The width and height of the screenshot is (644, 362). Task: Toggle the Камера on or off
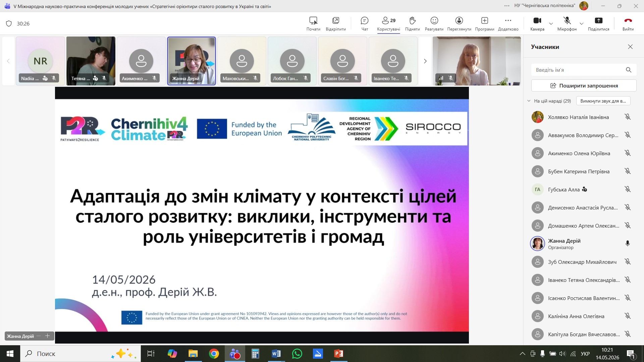tap(537, 24)
